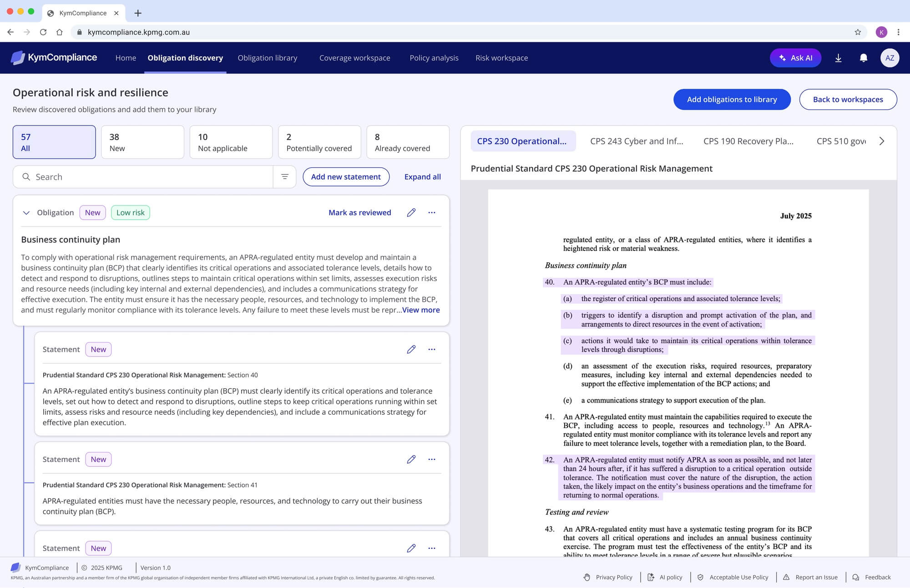Screen dimensions: 910x588
Task: Open a new browser tab
Action: pyautogui.click(x=138, y=13)
